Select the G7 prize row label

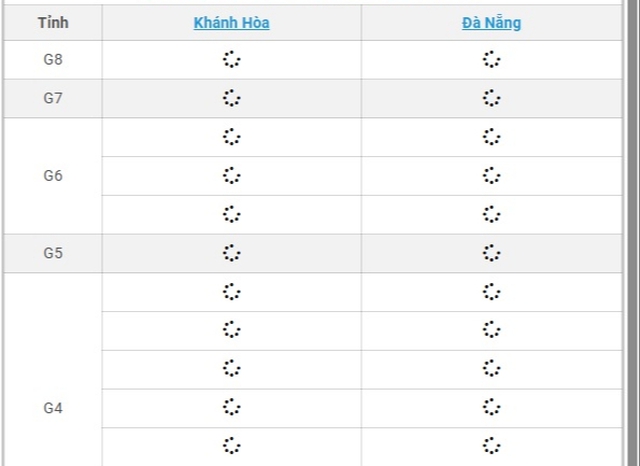(x=53, y=98)
